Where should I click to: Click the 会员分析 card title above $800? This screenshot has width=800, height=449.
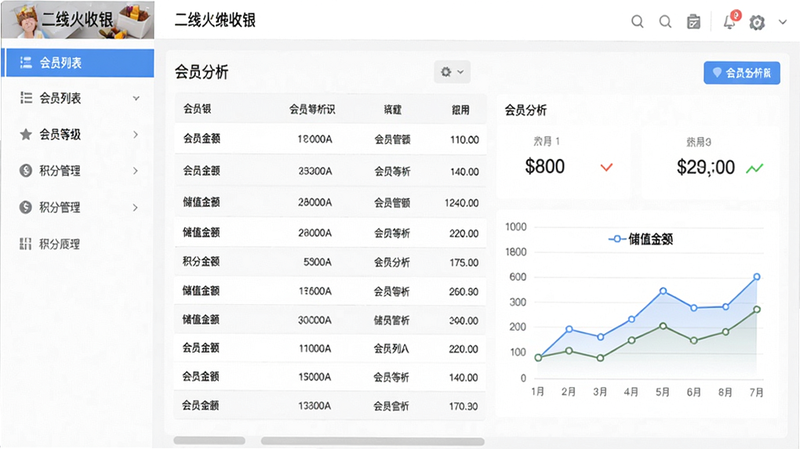click(526, 110)
